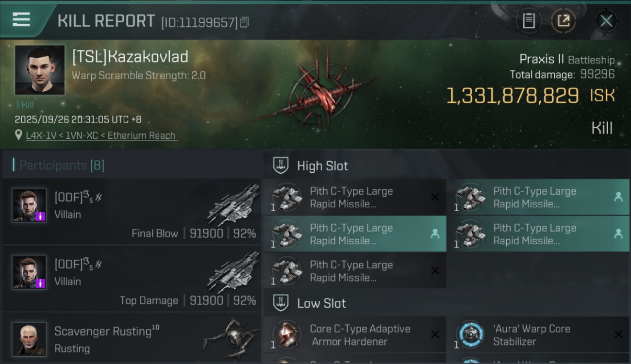Click the Core C-Type Adaptive Armor Hardener icon
Image resolution: width=631 pixels, height=364 pixels.
287,335
